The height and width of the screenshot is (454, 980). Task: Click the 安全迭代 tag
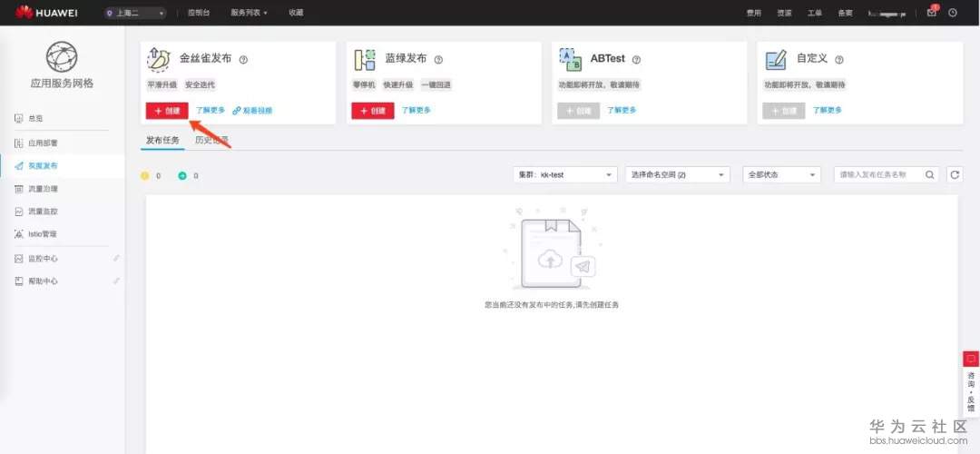coord(200,84)
